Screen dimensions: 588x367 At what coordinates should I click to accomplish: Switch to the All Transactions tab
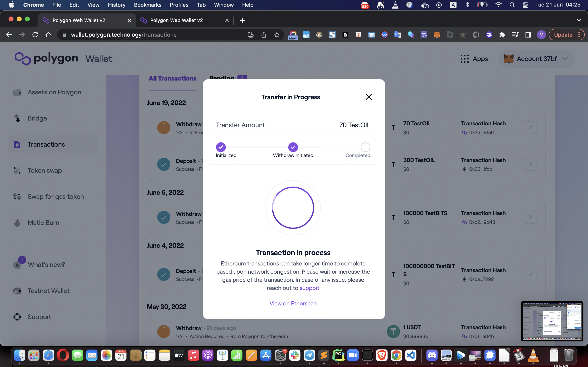coord(172,78)
